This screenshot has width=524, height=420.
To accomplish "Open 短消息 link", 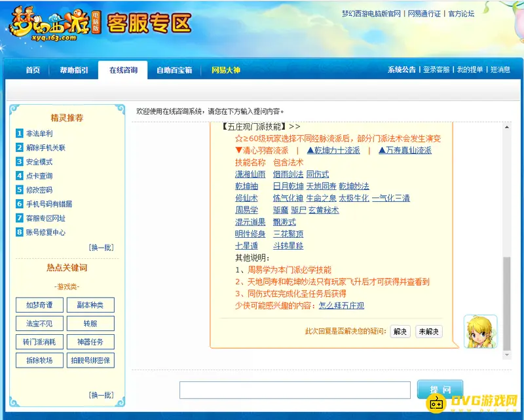I will pos(500,69).
